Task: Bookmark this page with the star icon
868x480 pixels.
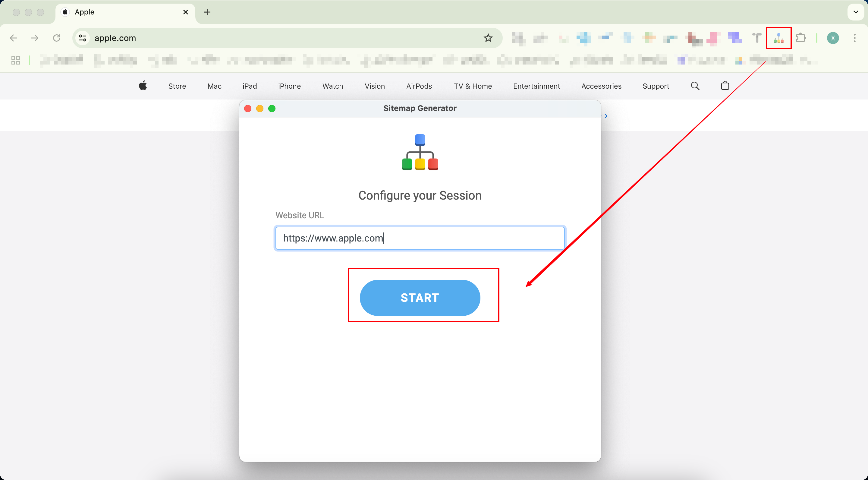Action: tap(488, 38)
